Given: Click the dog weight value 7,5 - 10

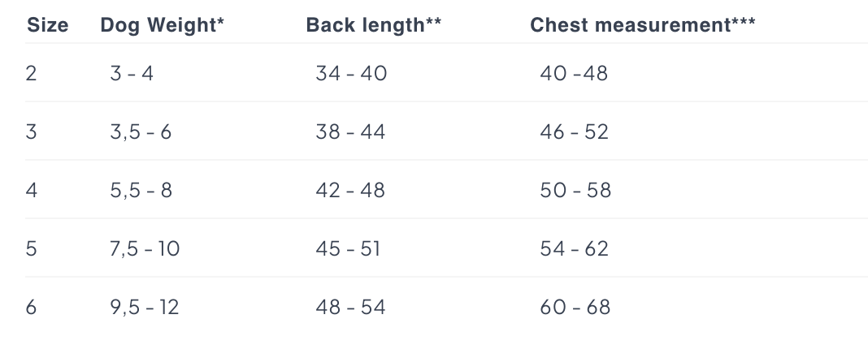Looking at the screenshot, I should 145,249.
